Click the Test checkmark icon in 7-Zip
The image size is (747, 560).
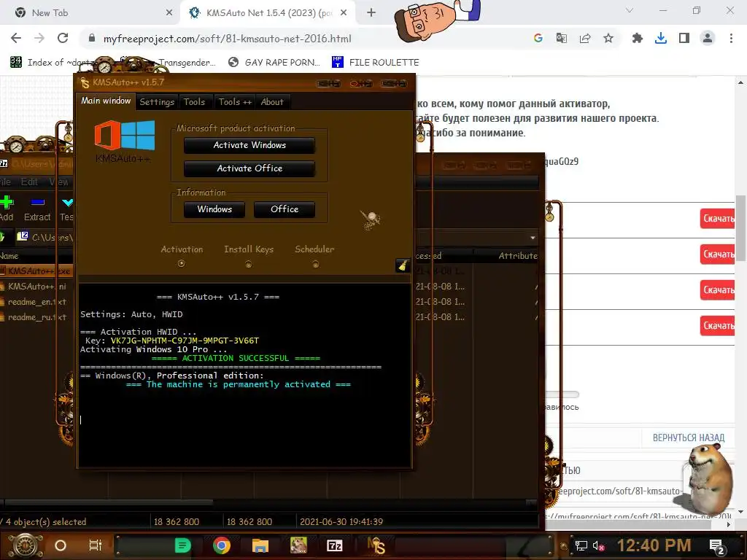(x=67, y=203)
